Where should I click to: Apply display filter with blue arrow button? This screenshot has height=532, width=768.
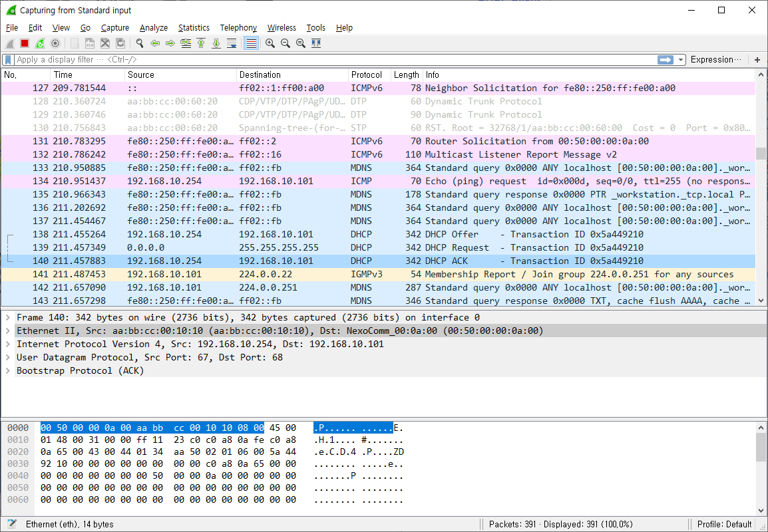(665, 60)
